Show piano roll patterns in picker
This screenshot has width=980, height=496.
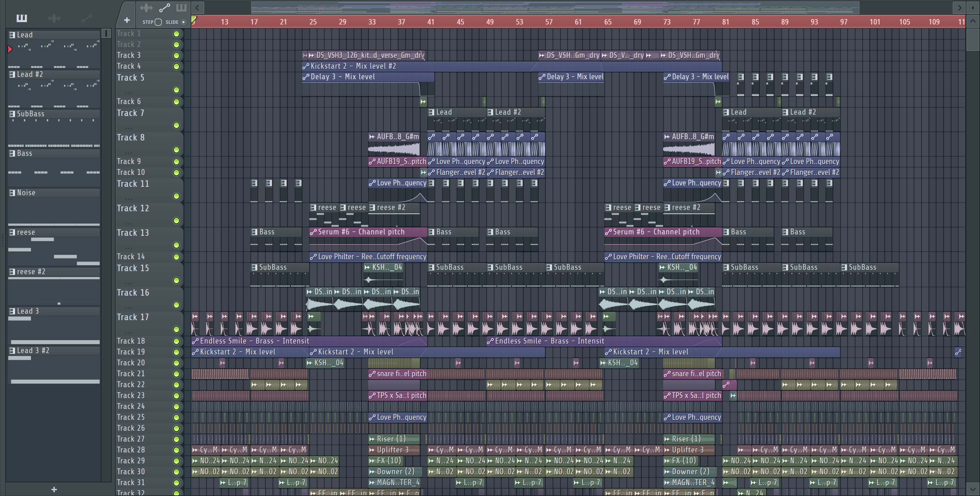22,18
